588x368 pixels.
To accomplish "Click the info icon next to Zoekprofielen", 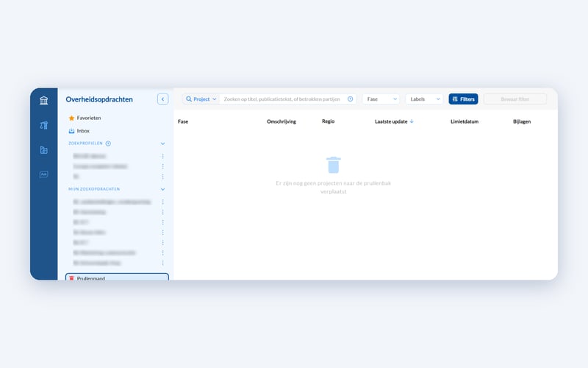I will [x=108, y=144].
